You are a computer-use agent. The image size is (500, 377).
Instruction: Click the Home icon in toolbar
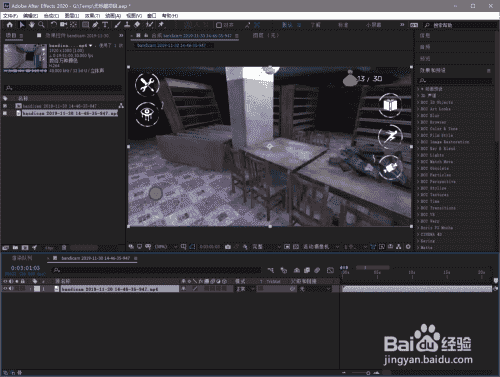click(x=10, y=25)
